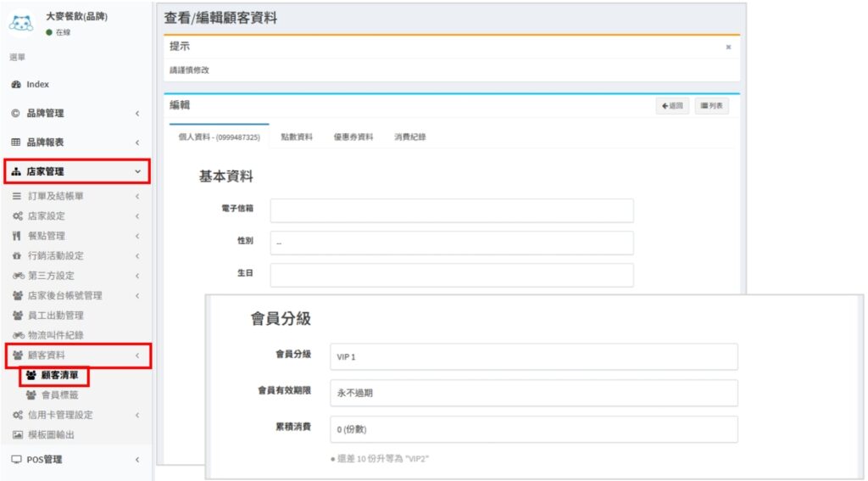Switch to the 點數資料 tab

tap(297, 137)
